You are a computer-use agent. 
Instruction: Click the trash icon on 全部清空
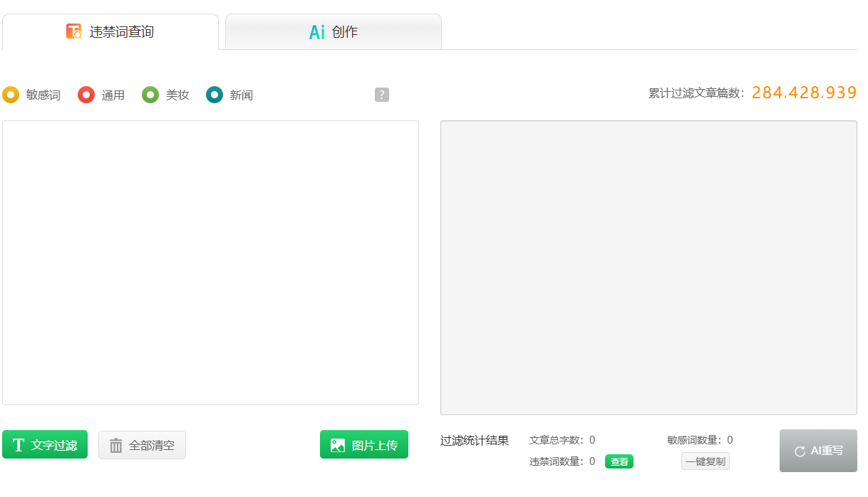[x=115, y=445]
